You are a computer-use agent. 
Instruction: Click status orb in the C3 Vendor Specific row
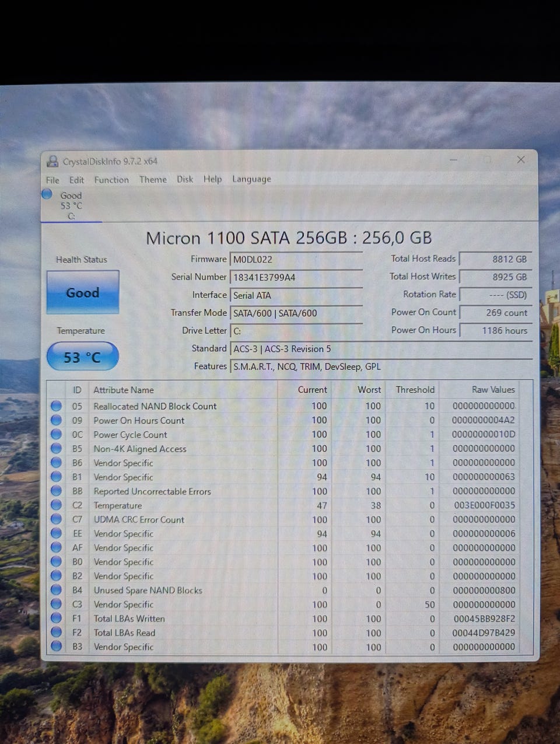(56, 604)
